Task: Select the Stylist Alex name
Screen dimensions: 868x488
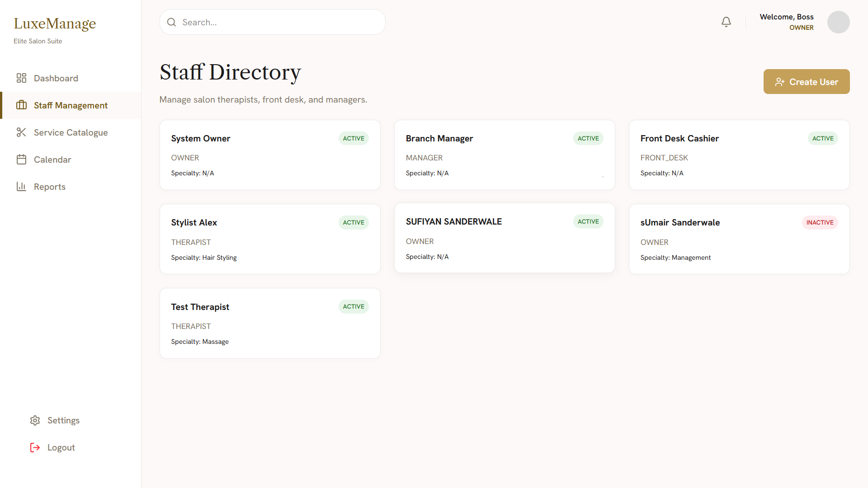Action: [x=194, y=223]
